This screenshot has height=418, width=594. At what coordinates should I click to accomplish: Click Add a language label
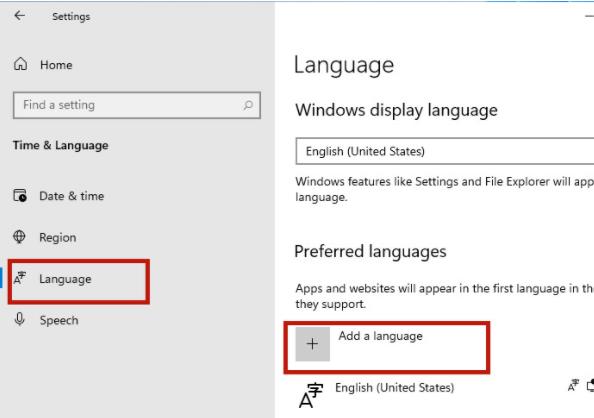point(380,336)
